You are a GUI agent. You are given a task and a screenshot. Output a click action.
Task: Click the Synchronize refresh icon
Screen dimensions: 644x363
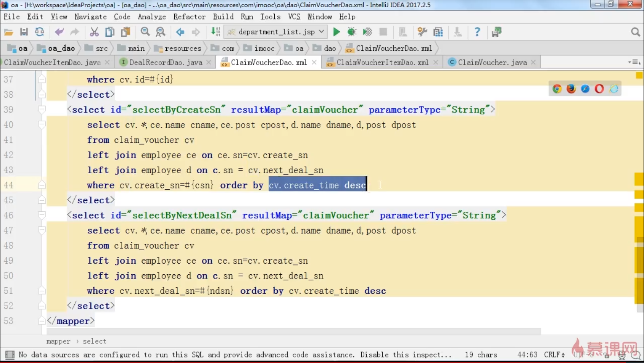[x=40, y=32]
